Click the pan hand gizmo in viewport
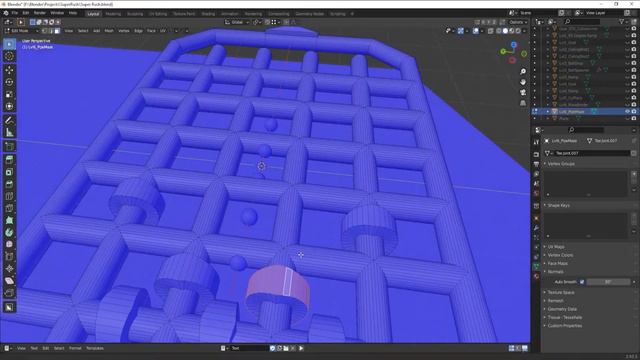Viewport: 640px width, 360px height. click(x=523, y=82)
